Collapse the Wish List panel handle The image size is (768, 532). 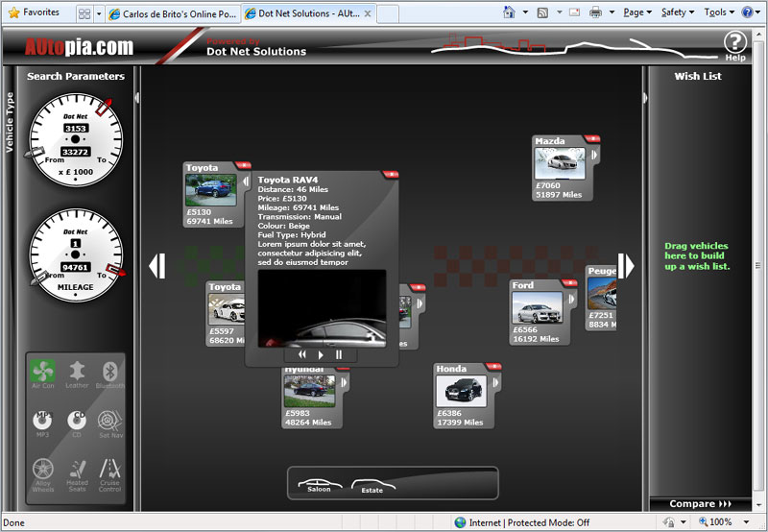pyautogui.click(x=645, y=98)
